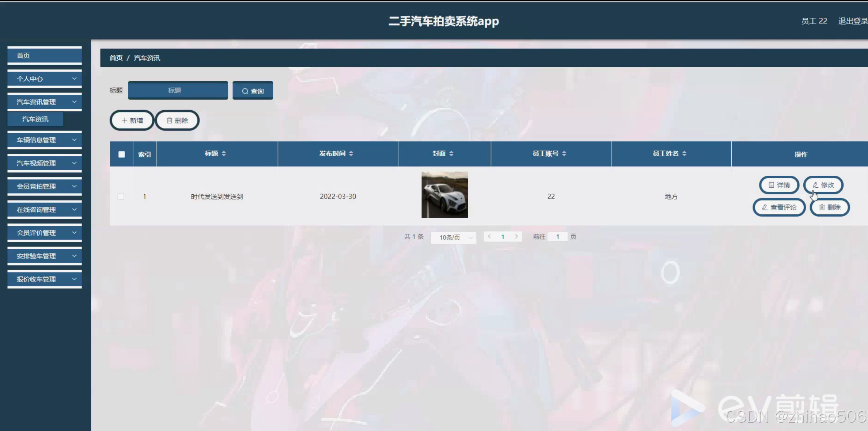Sort by 标题 column sort arrows
The height and width of the screenshot is (431, 868).
point(224,153)
